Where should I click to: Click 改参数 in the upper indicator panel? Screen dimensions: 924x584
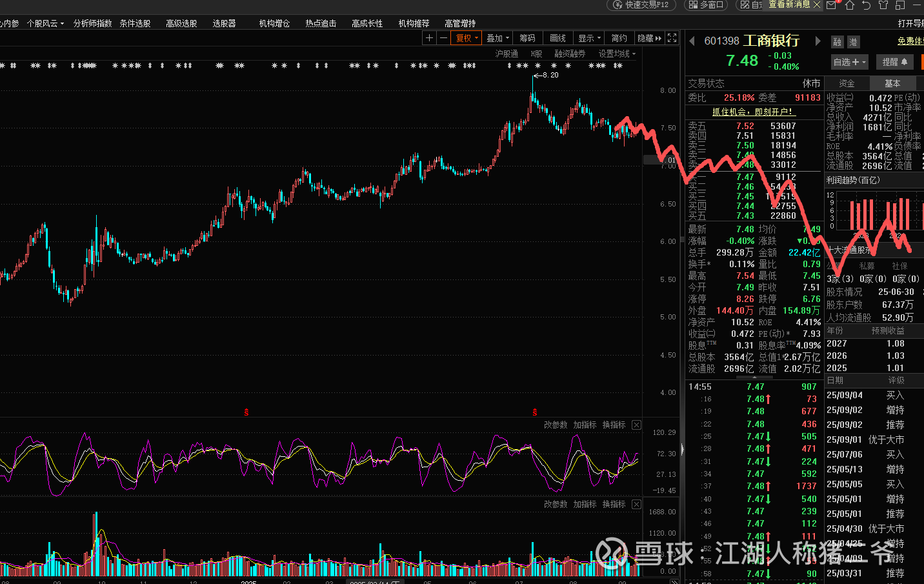point(556,425)
